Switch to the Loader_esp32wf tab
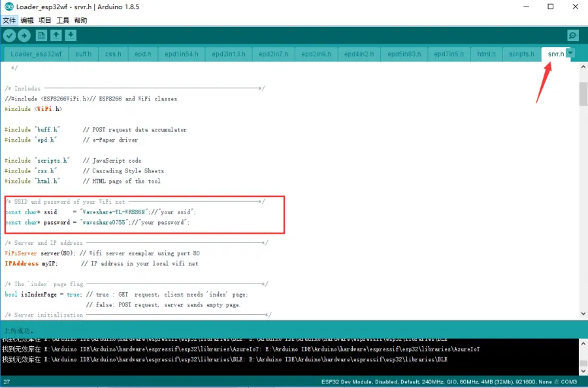Image resolution: width=588 pixels, height=388 pixels. coord(36,54)
